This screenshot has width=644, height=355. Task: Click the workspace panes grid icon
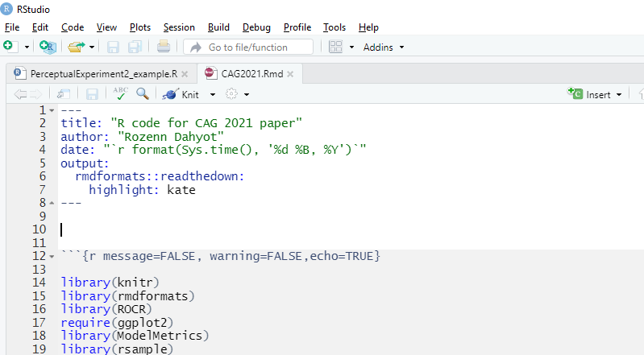[335, 47]
